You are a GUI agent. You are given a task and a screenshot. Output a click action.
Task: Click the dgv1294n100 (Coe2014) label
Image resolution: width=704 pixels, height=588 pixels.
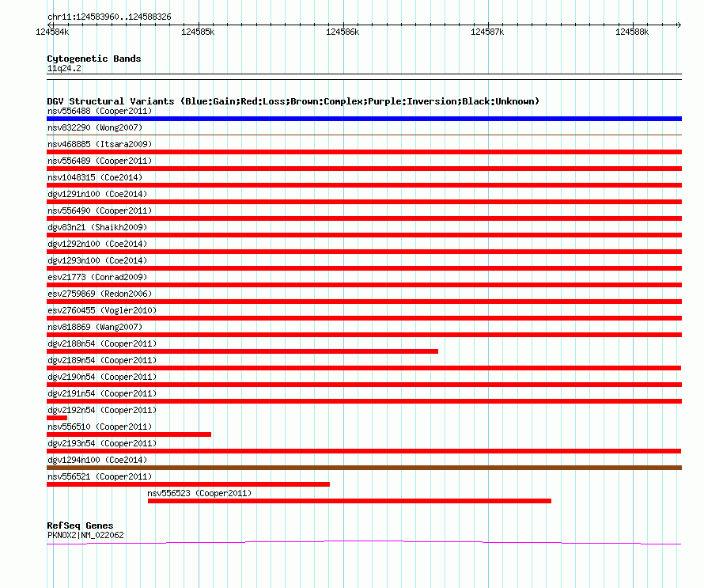(x=97, y=460)
